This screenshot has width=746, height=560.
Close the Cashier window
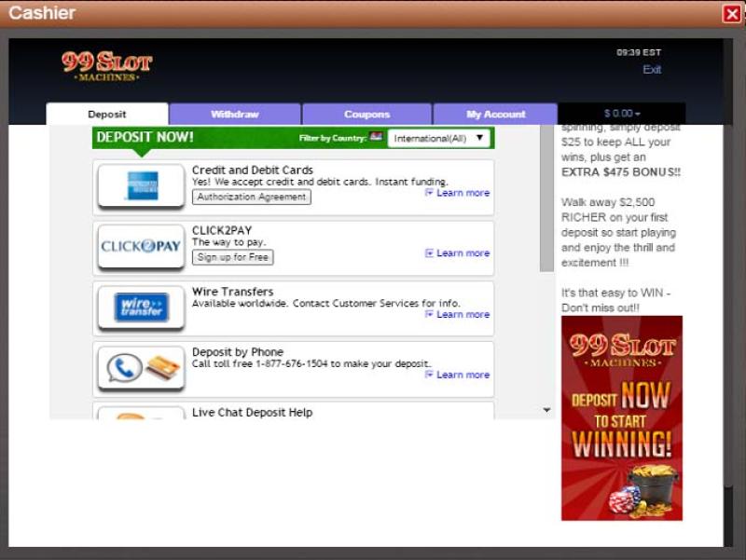coord(731,13)
